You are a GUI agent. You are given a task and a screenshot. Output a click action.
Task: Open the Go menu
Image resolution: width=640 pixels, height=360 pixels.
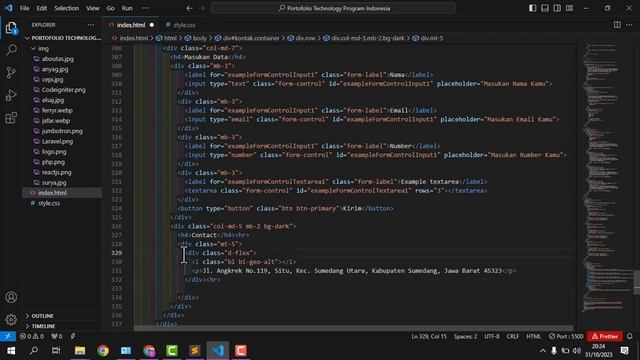[111, 8]
